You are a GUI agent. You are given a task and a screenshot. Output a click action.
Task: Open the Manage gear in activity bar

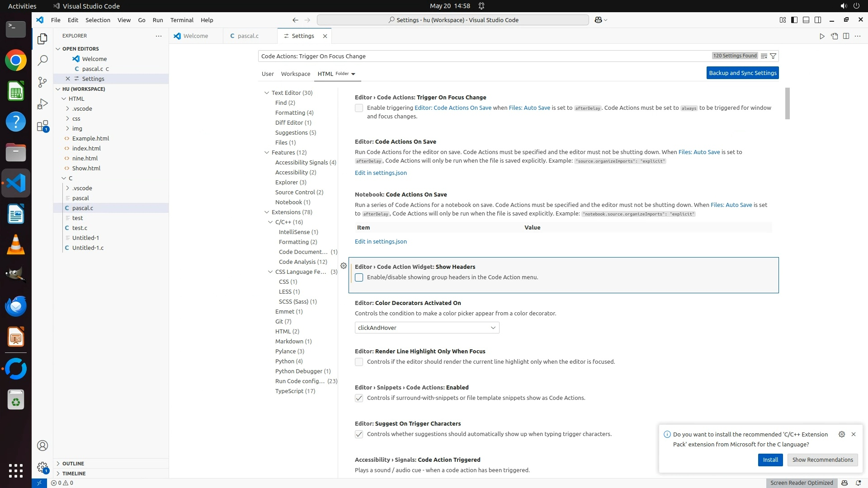tap(42, 467)
